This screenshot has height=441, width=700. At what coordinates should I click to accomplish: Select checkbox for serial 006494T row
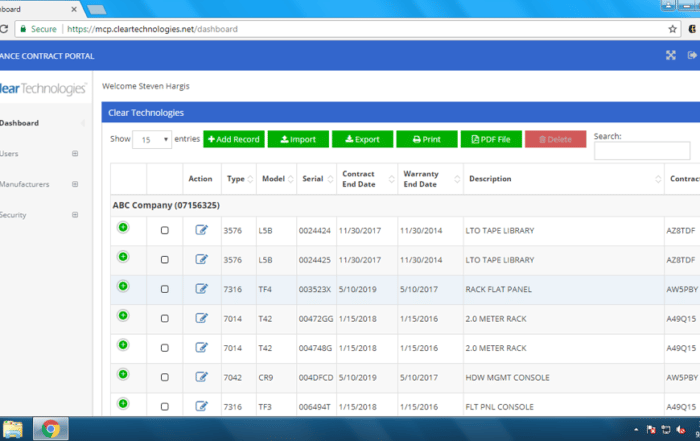point(165,407)
